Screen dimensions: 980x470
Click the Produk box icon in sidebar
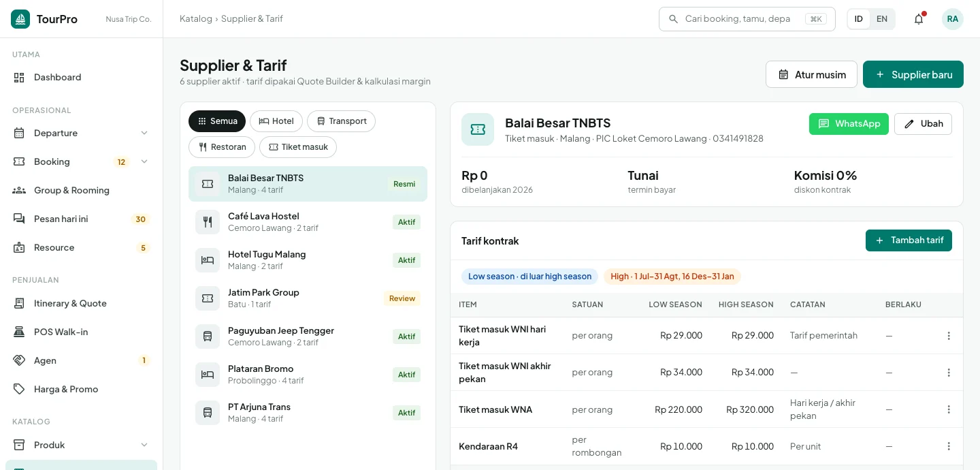[19, 445]
